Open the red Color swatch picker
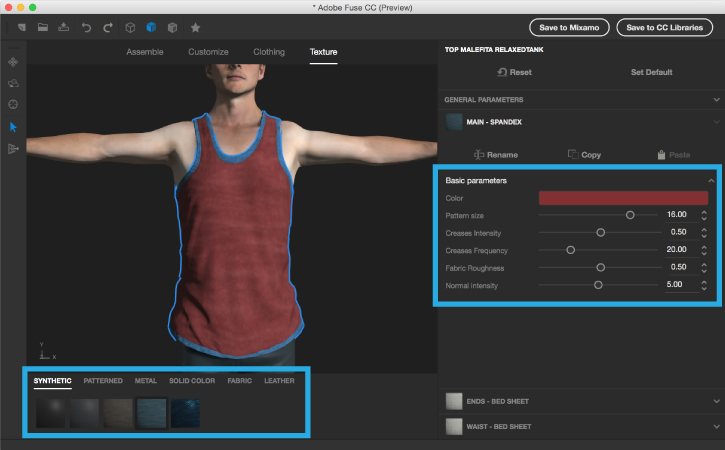725x450 pixels. (x=623, y=198)
